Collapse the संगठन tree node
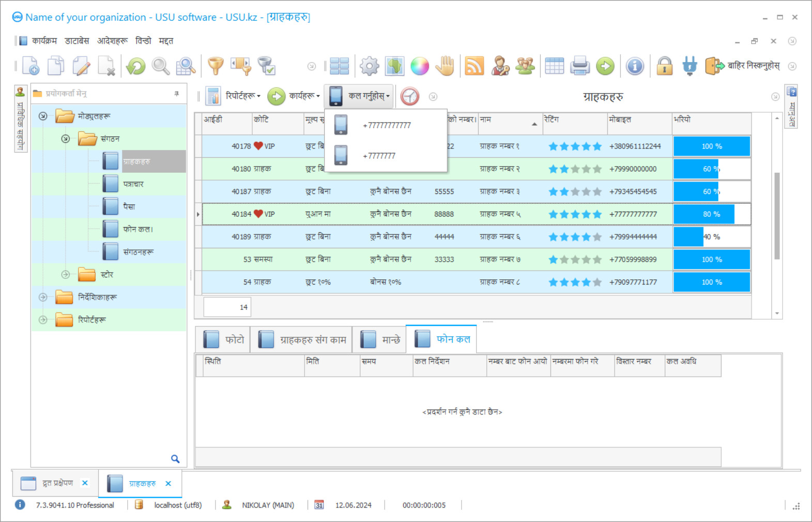Viewport: 812px width, 522px height. click(x=65, y=139)
